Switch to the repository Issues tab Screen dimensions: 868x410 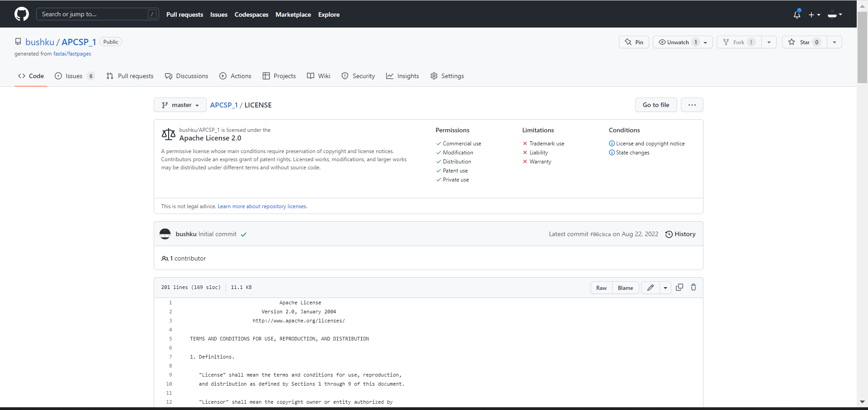click(x=75, y=76)
